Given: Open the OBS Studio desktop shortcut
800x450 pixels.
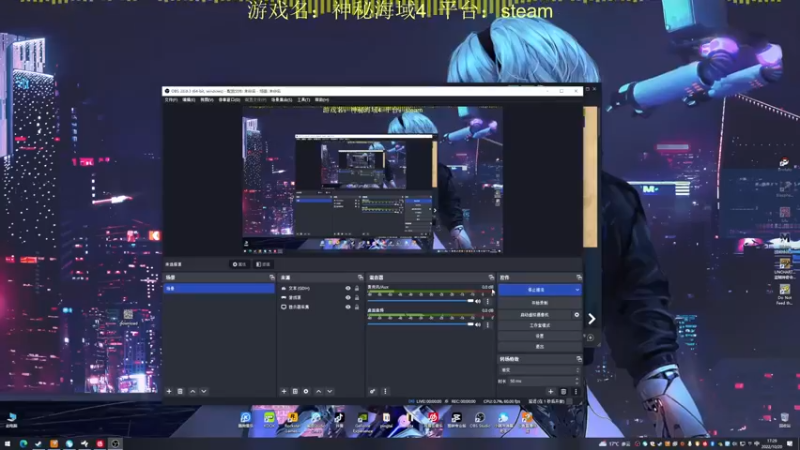Looking at the screenshot, I should tap(480, 420).
